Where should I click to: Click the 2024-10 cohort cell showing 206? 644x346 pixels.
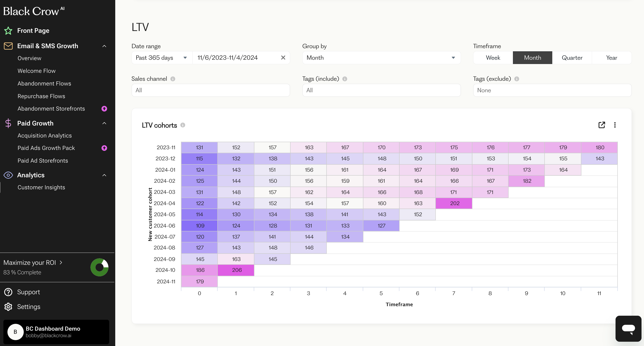236,270
